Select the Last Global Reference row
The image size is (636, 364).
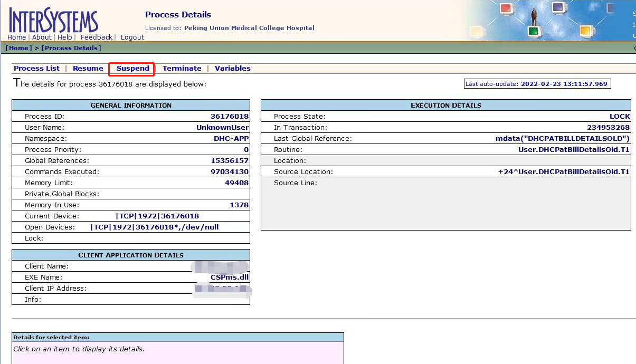pos(445,139)
